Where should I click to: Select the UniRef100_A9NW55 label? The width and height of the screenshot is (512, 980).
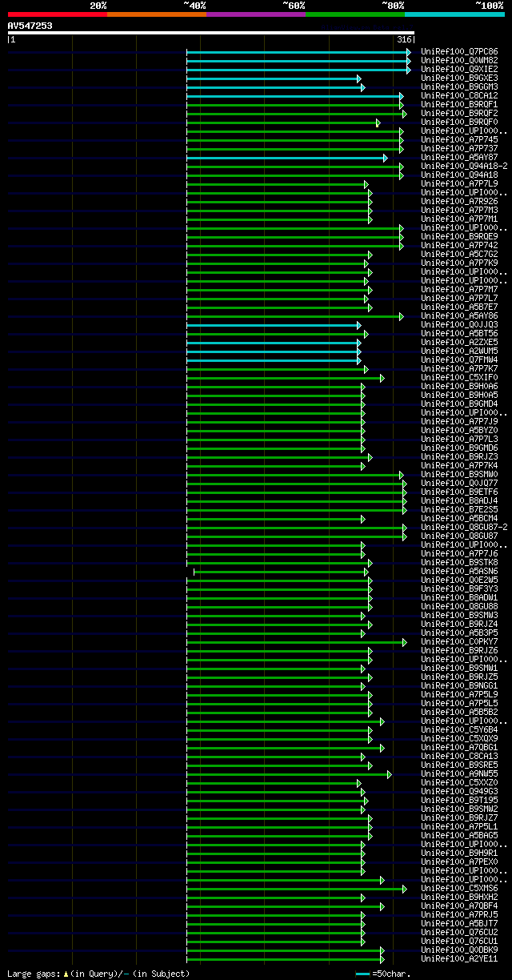[459, 773]
